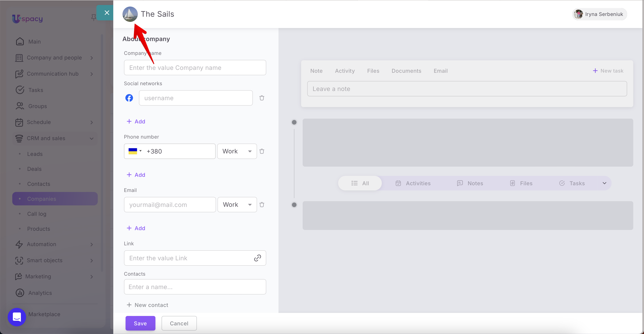Focus the Company name input field

point(195,68)
